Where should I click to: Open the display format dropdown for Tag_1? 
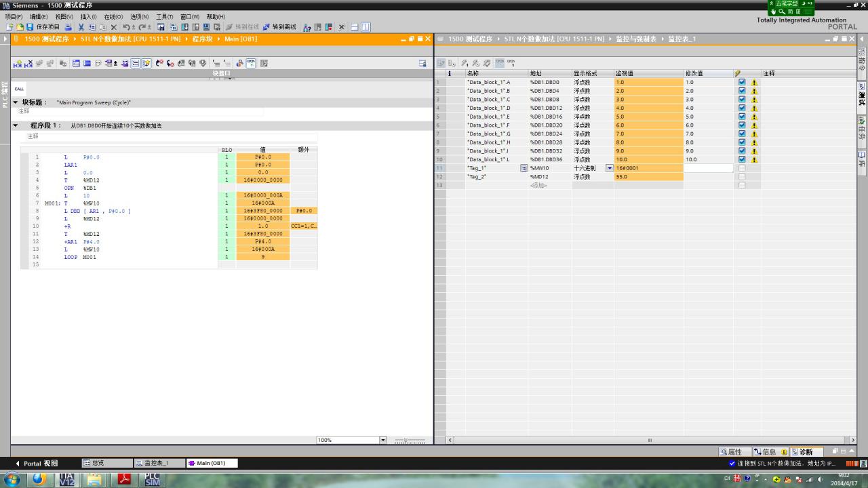609,168
